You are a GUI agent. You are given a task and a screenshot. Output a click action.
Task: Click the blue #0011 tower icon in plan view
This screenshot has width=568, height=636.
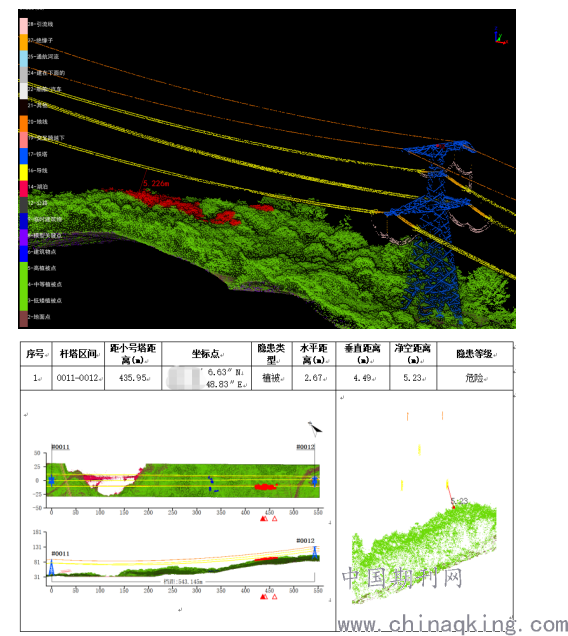coord(52,481)
